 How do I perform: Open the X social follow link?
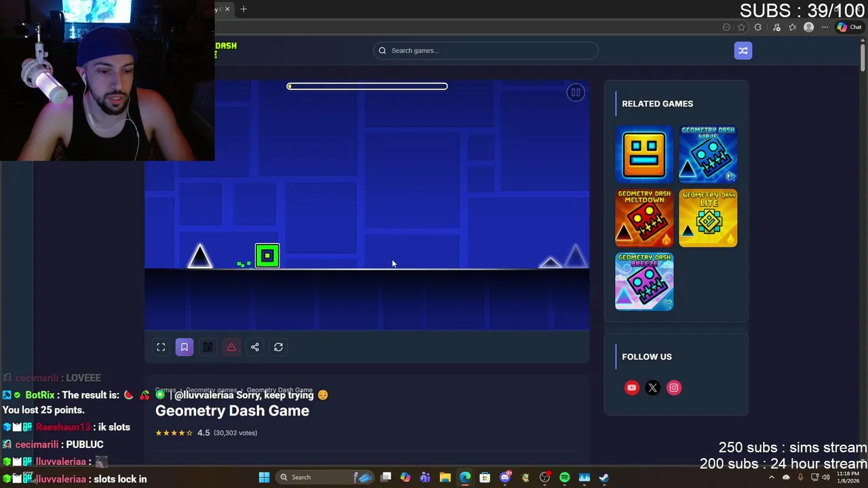tap(652, 388)
